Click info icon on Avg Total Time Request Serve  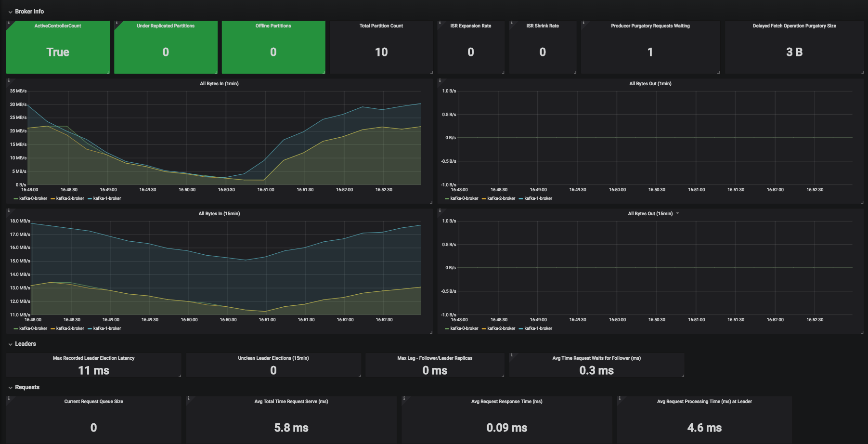[188, 398]
